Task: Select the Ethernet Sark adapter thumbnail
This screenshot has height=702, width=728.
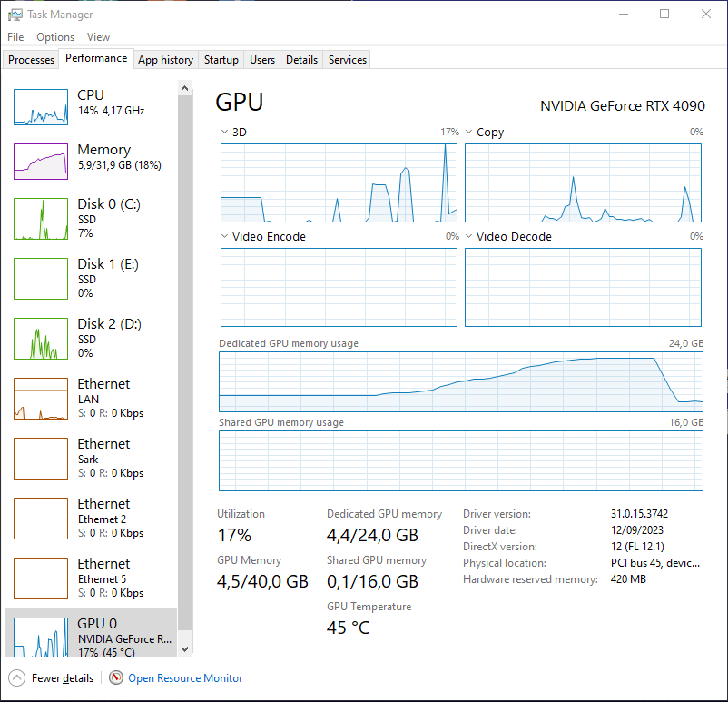Action: 41,459
